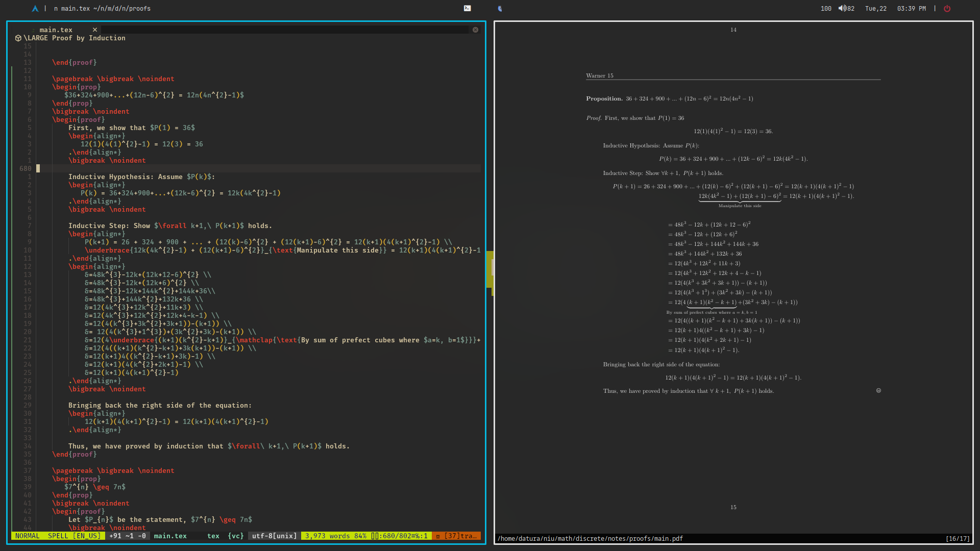Click the cube icon beside \LARGE Proof by Induction
Screen dimensions: 980x551
[18, 38]
